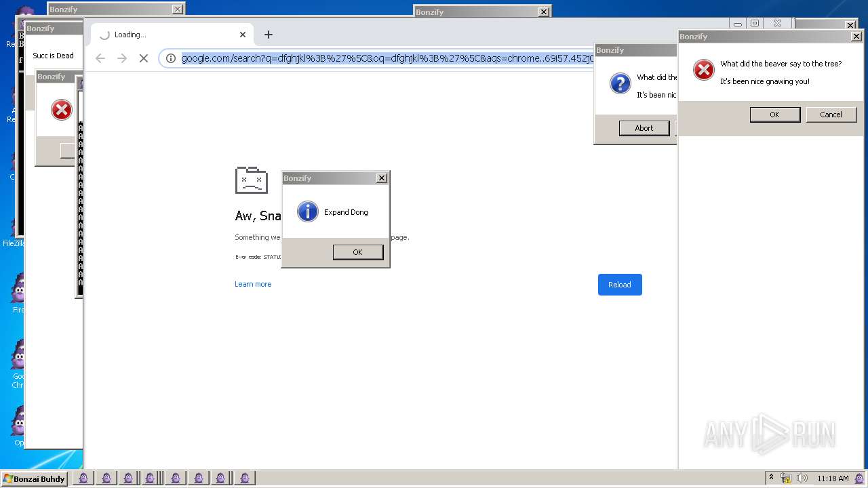The image size is (868, 488).
Task: Close the top-left Bonzify window
Action: tap(177, 9)
